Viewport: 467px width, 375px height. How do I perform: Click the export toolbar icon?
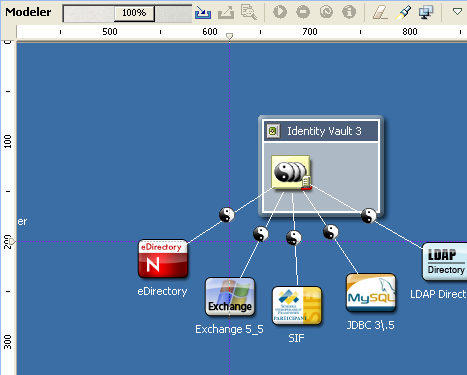[x=226, y=13]
